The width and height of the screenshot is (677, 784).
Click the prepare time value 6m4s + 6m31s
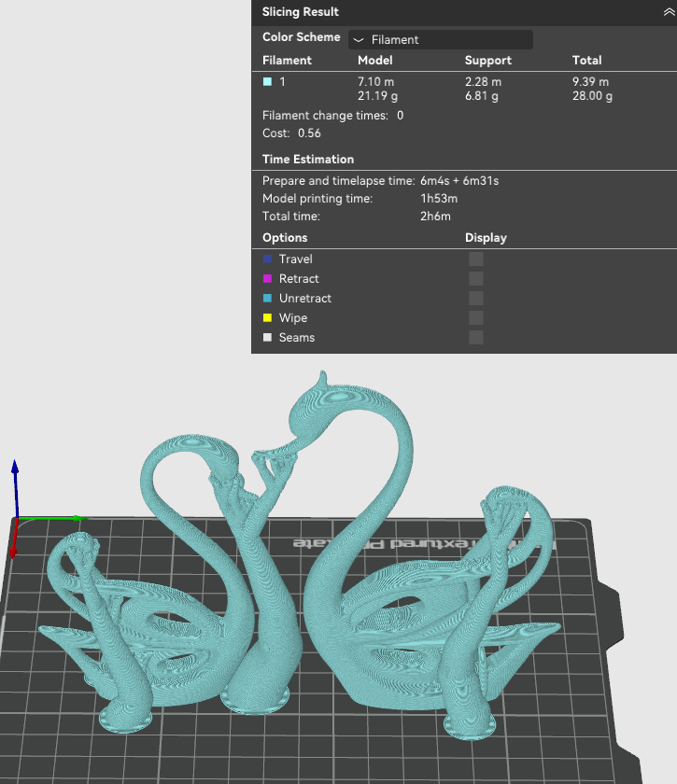click(x=459, y=180)
